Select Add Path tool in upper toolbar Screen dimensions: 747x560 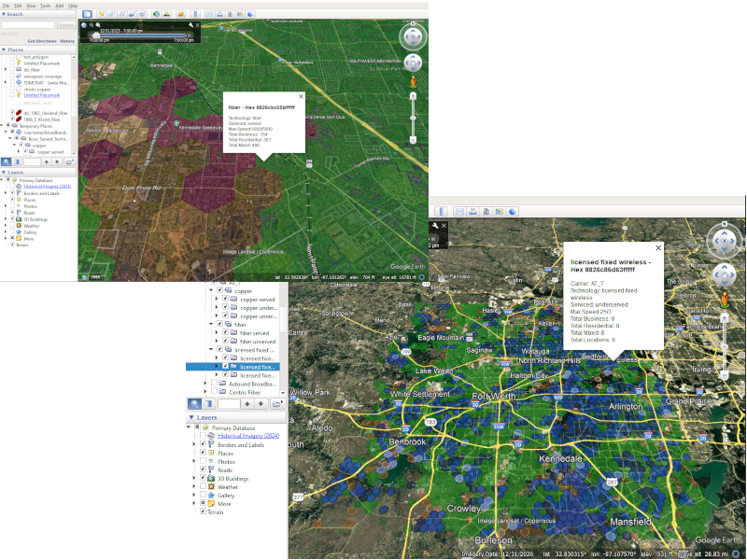121,14
